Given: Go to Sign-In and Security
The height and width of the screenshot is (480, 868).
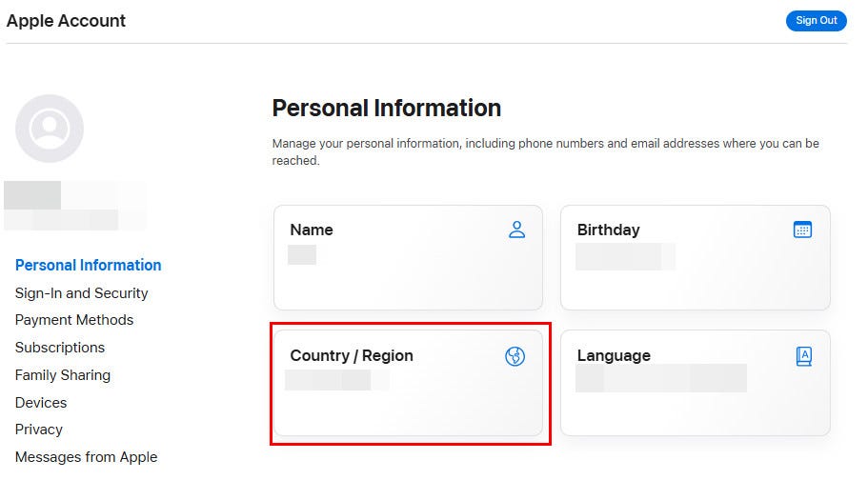Looking at the screenshot, I should (x=81, y=293).
